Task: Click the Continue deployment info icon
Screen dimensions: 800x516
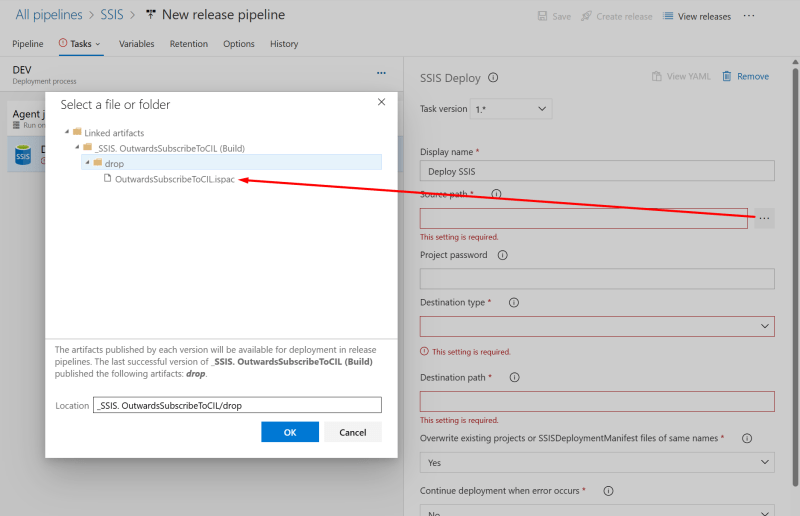Action: 608,491
